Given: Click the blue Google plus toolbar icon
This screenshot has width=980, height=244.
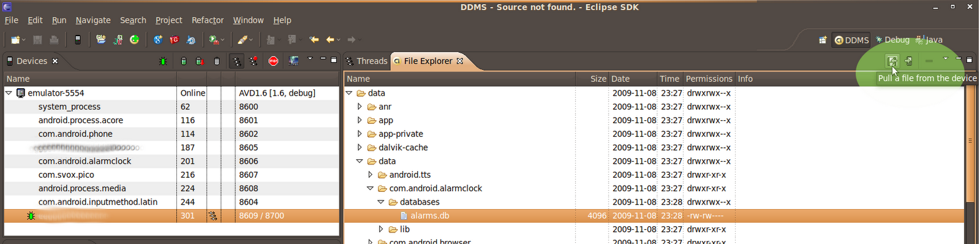Looking at the screenshot, I should (158, 40).
